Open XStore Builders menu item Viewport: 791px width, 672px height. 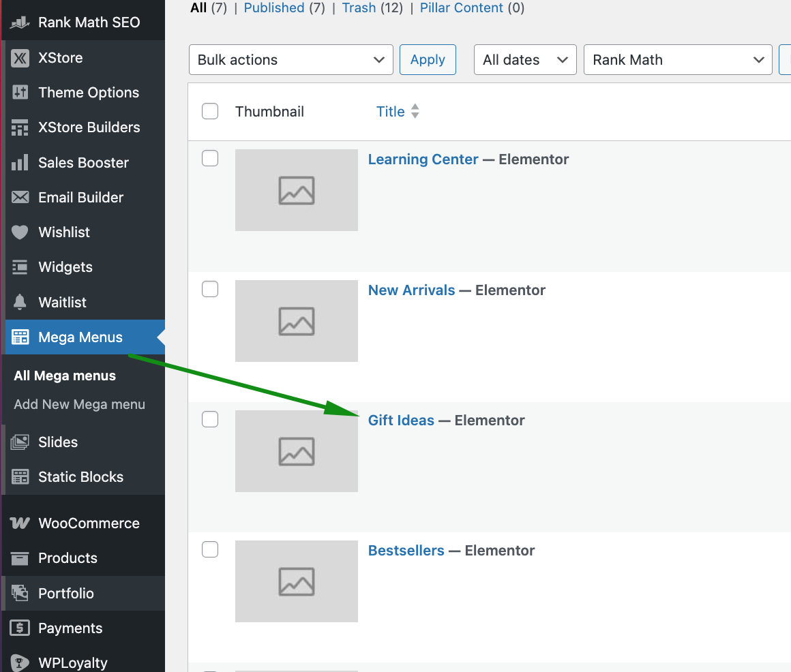click(x=83, y=127)
